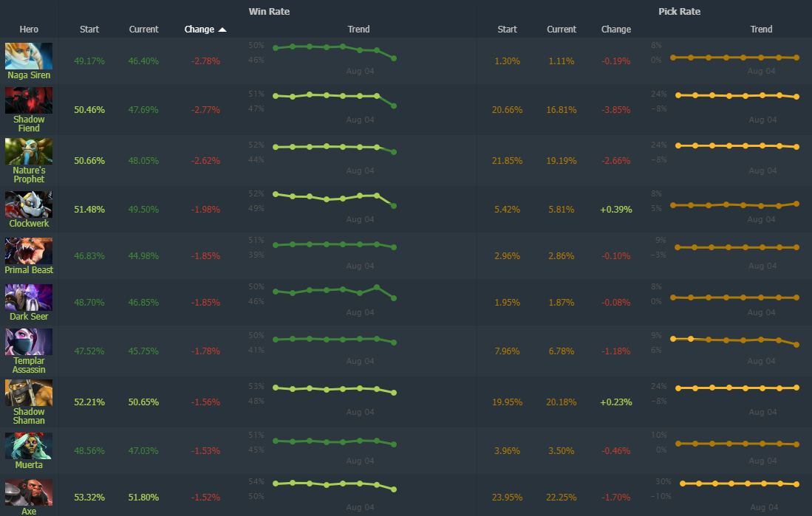This screenshot has width=812, height=516.
Task: Select the -3.85% pick rate change value
Action: 615,110
